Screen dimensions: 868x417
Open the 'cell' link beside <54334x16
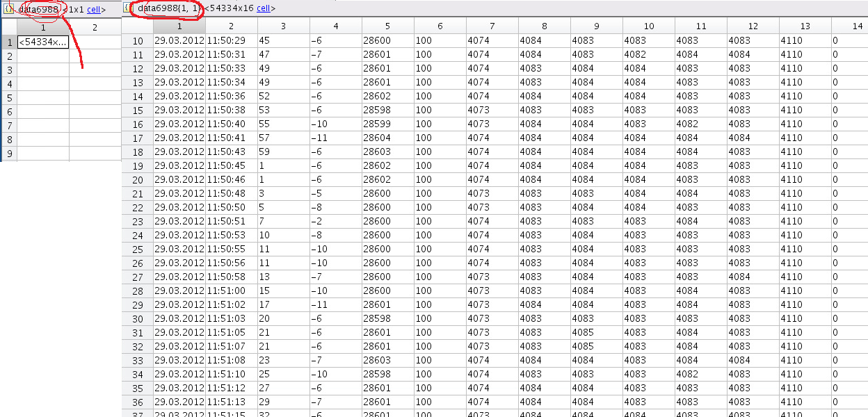tap(264, 8)
